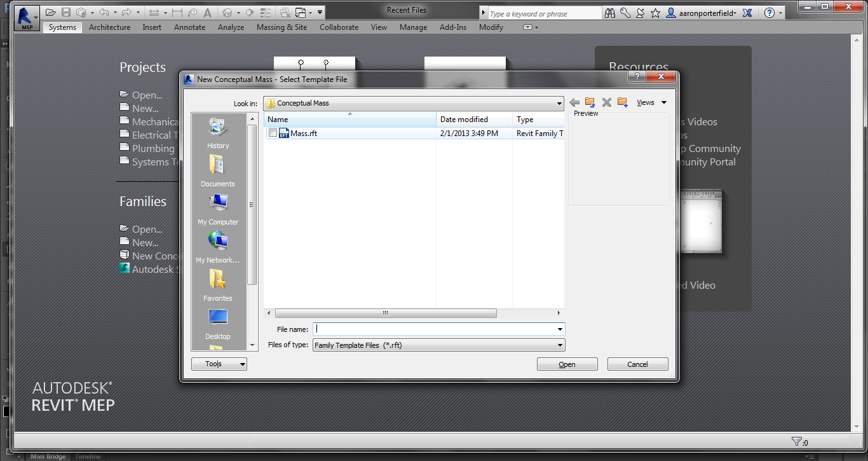This screenshot has height=461, width=868.
Task: Click the Section tool icon
Action: coord(250,13)
